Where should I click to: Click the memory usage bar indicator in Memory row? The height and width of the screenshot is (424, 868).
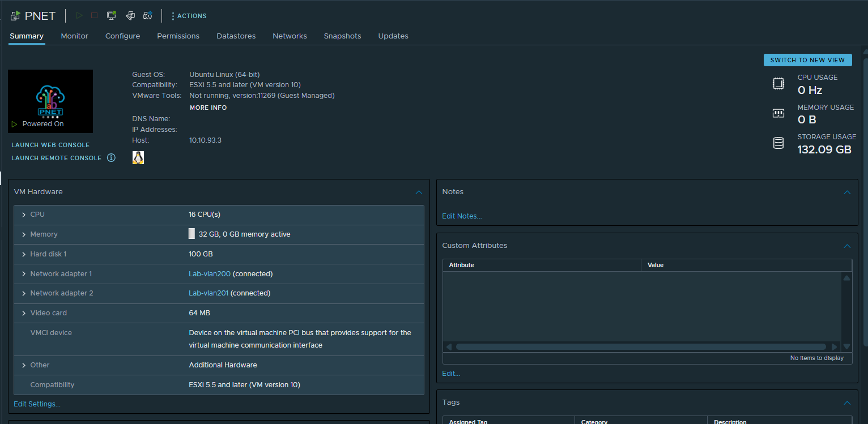point(192,234)
